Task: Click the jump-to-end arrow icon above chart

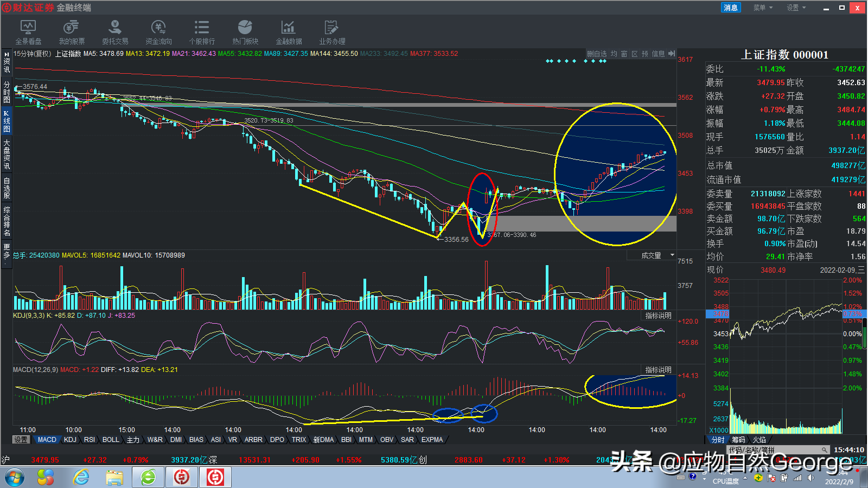Action: (672, 54)
